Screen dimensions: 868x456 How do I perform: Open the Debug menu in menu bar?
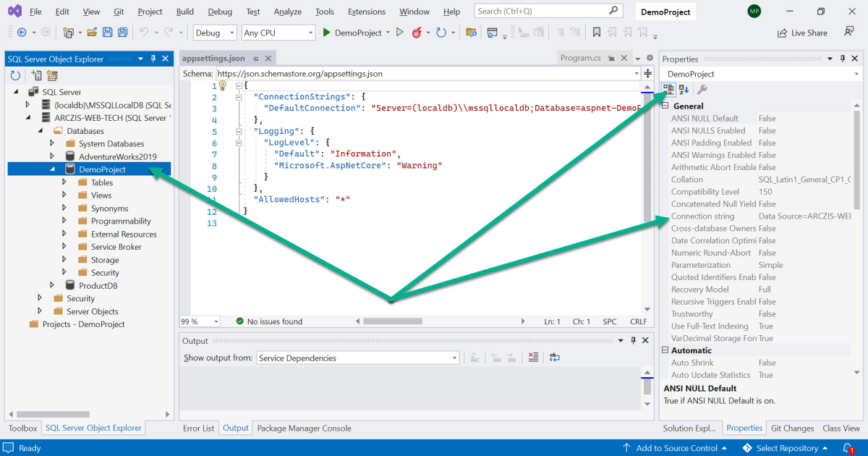(220, 12)
